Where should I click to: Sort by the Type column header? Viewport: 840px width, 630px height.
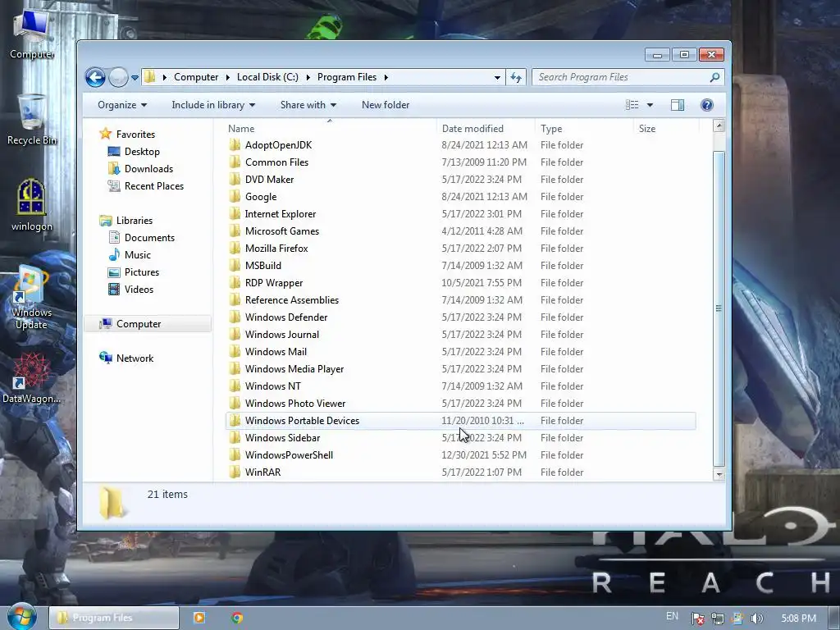pyautogui.click(x=584, y=129)
